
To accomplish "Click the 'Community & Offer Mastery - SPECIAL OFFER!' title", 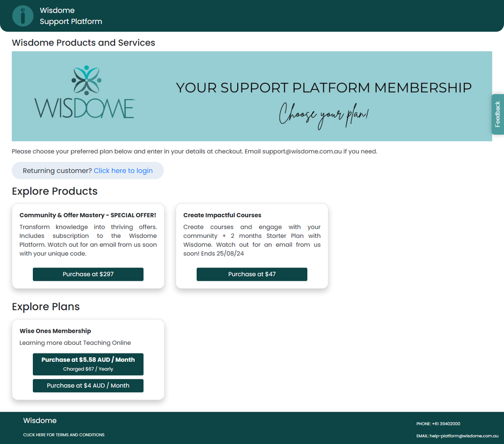I will point(88,215).
